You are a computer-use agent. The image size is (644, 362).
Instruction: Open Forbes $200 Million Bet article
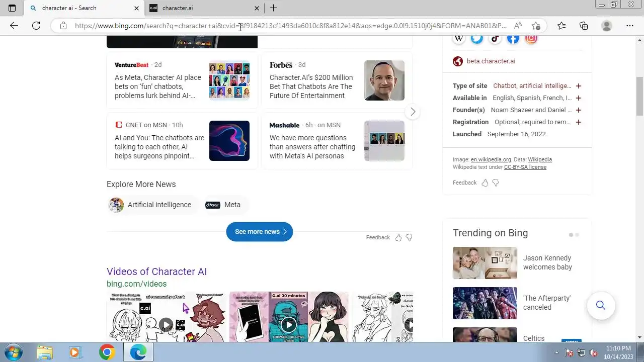[311, 86]
